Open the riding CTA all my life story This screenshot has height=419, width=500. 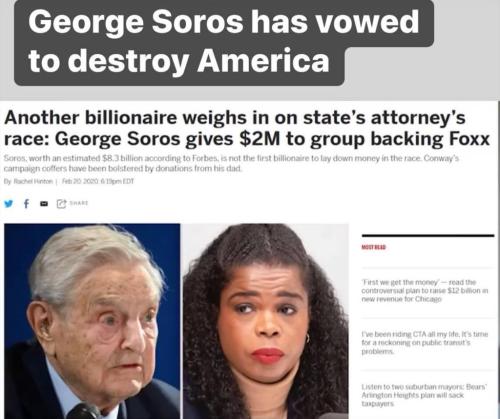425,343
